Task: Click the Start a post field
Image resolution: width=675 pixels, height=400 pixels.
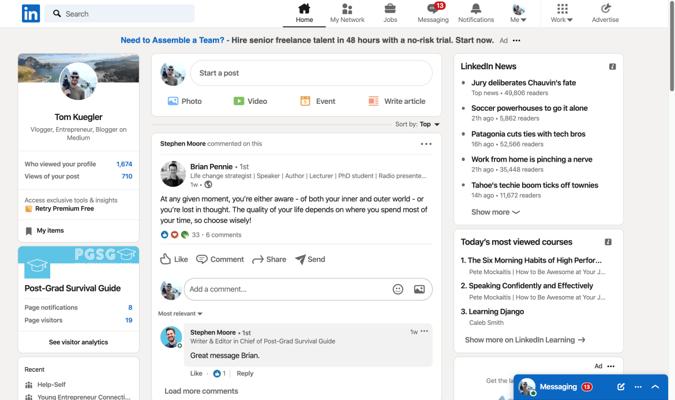Action: point(311,73)
